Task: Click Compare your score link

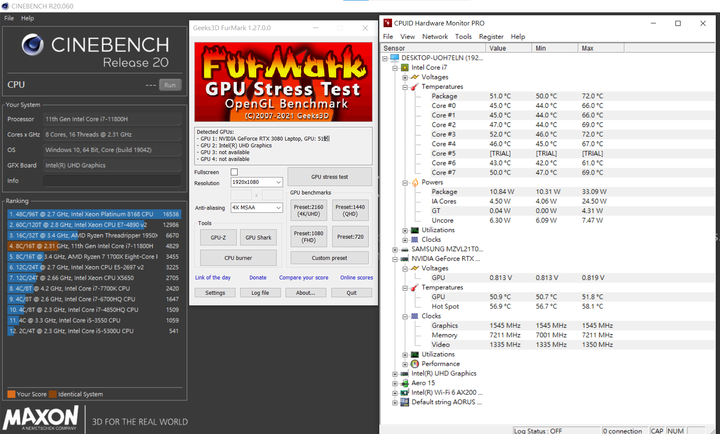Action: [304, 277]
